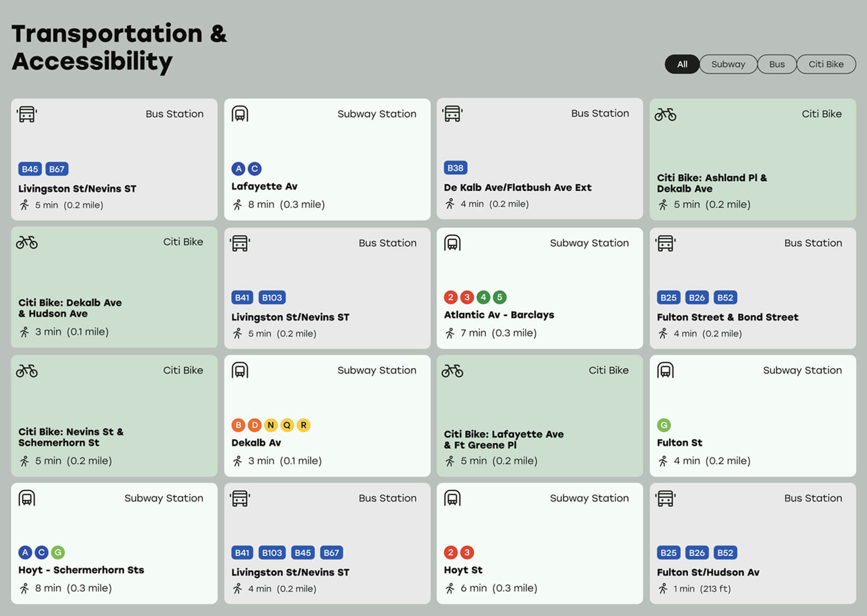Screen dimensions: 867x616
Task: Open Fulton Street & Bond Street card title
Action: point(727,317)
